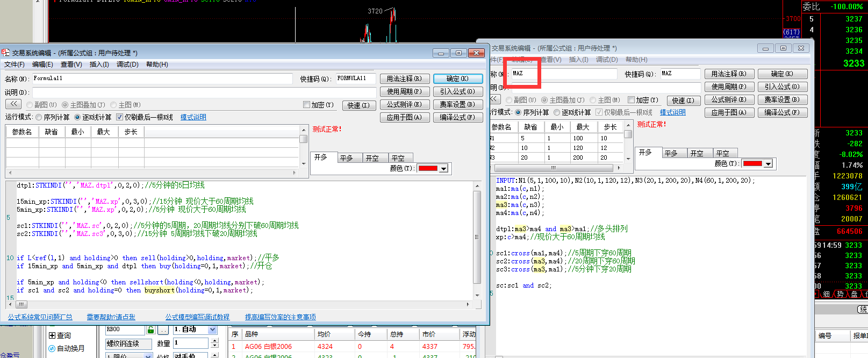This screenshot has height=358, width=868.
Task: Click the '..' browse button beside the lock
Action: point(163,330)
